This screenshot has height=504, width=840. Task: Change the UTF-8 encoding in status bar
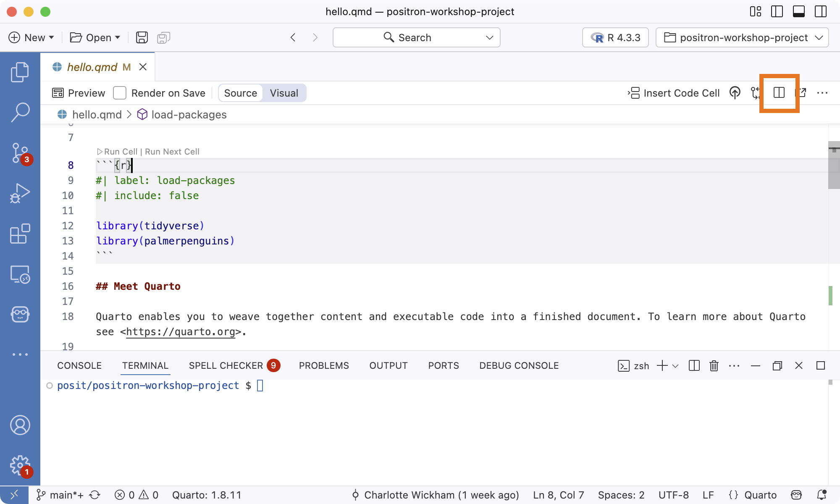click(x=674, y=495)
